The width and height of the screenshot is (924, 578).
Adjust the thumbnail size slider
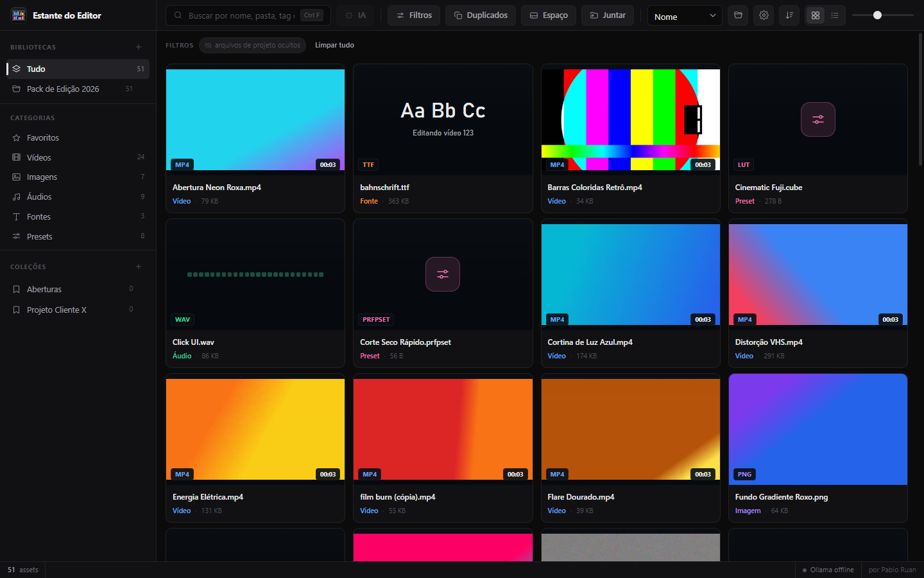883,15
